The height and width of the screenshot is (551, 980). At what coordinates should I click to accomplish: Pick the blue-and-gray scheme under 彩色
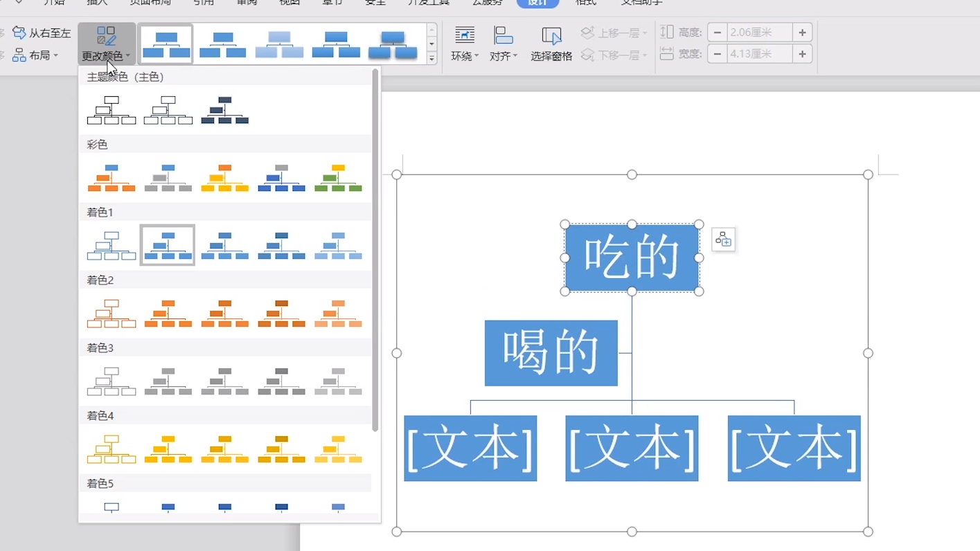pyautogui.click(x=168, y=178)
